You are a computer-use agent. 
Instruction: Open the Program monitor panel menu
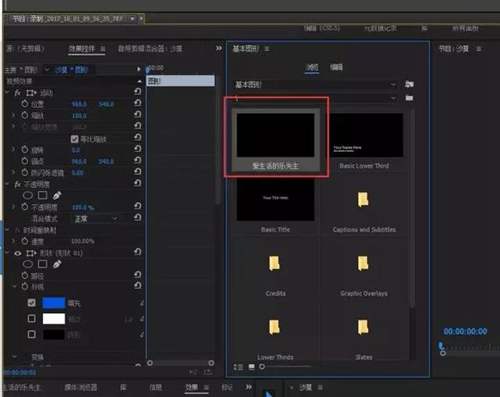point(479,49)
